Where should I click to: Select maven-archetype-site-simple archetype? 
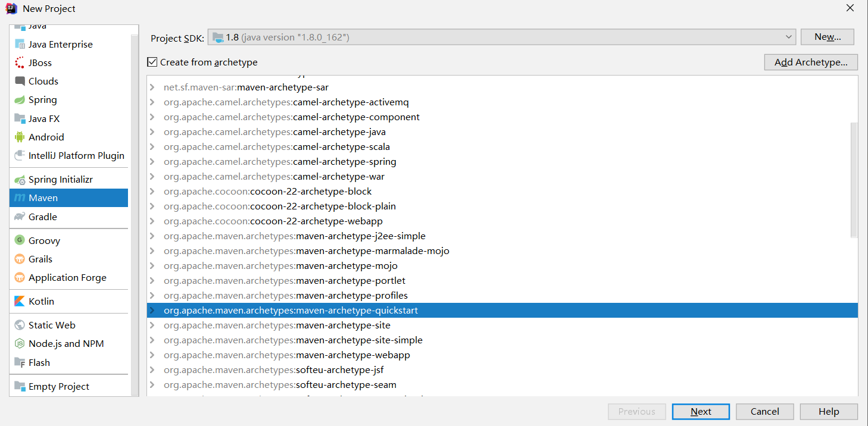(x=502, y=340)
